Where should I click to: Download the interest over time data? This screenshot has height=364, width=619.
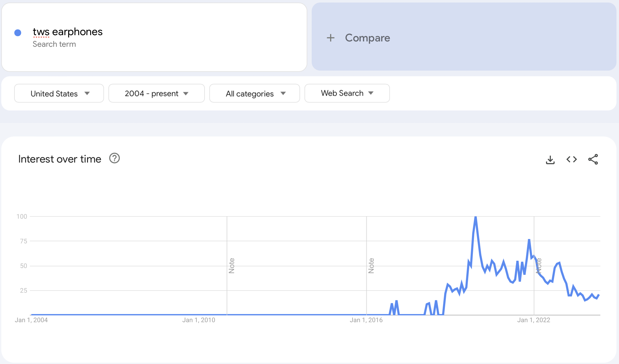click(x=550, y=160)
